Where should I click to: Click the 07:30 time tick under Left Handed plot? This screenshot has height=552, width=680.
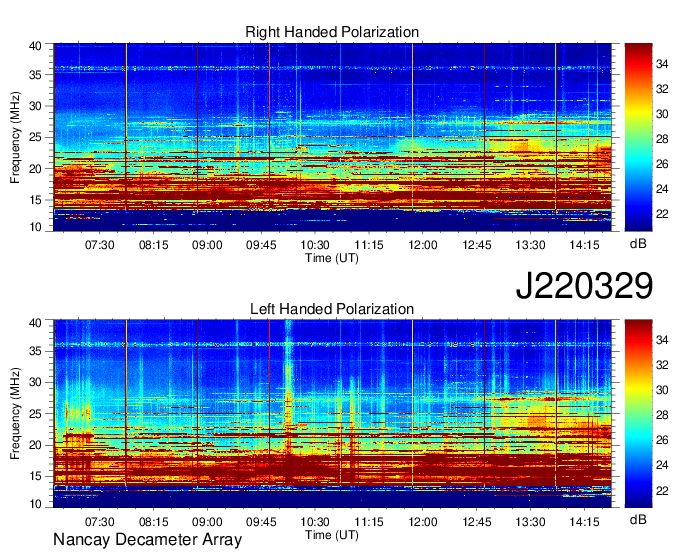(99, 522)
